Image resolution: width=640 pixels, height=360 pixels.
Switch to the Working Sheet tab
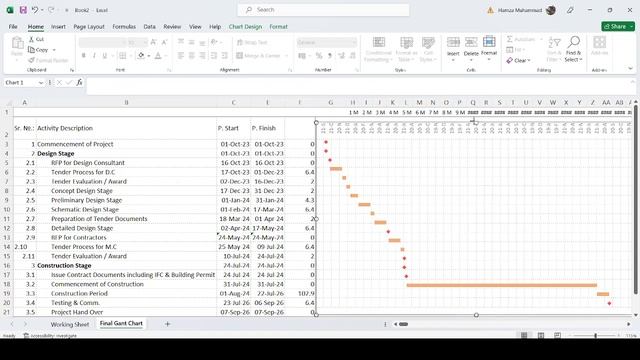click(x=70, y=324)
